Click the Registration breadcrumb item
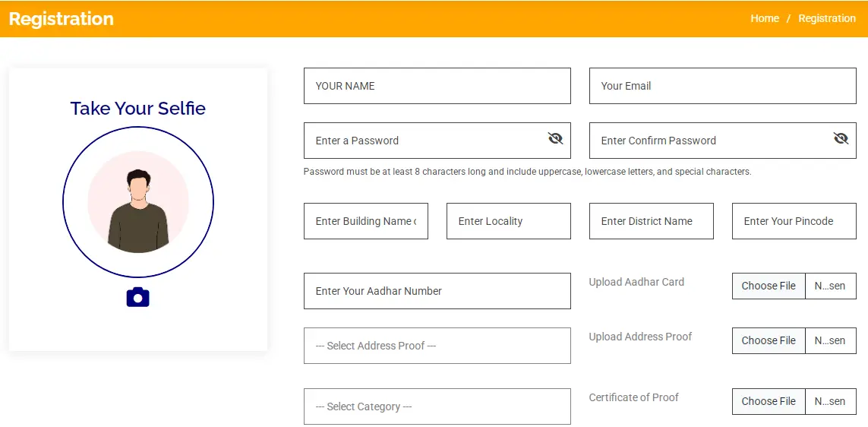 826,18
